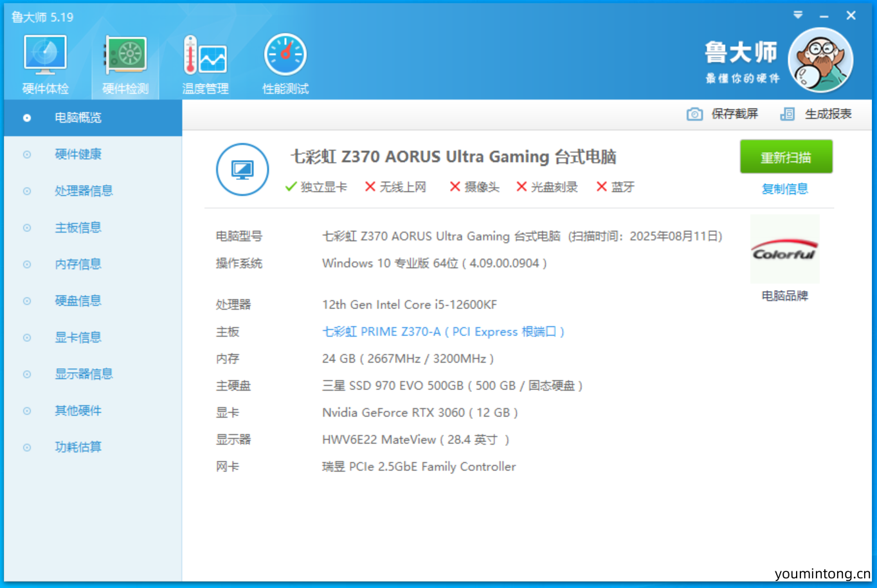Click the 三星 SSD 970 EVO 500GB text
The width and height of the screenshot is (877, 588).
click(x=393, y=386)
